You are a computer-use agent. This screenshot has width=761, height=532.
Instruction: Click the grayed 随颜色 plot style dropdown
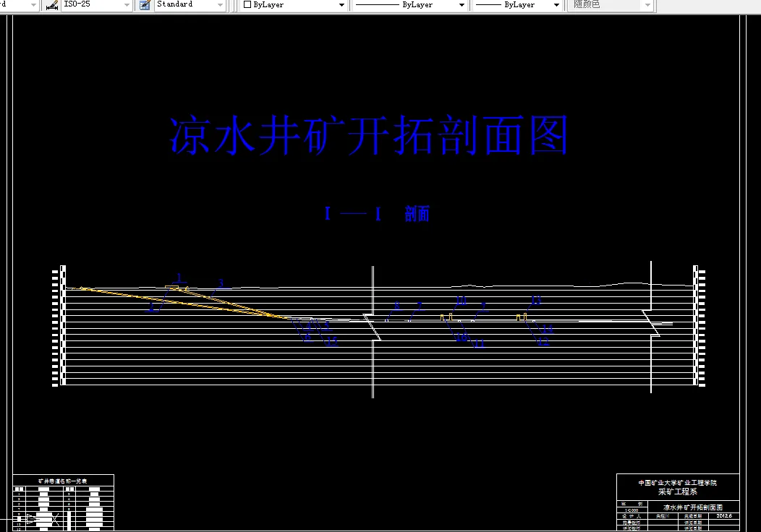click(x=647, y=5)
